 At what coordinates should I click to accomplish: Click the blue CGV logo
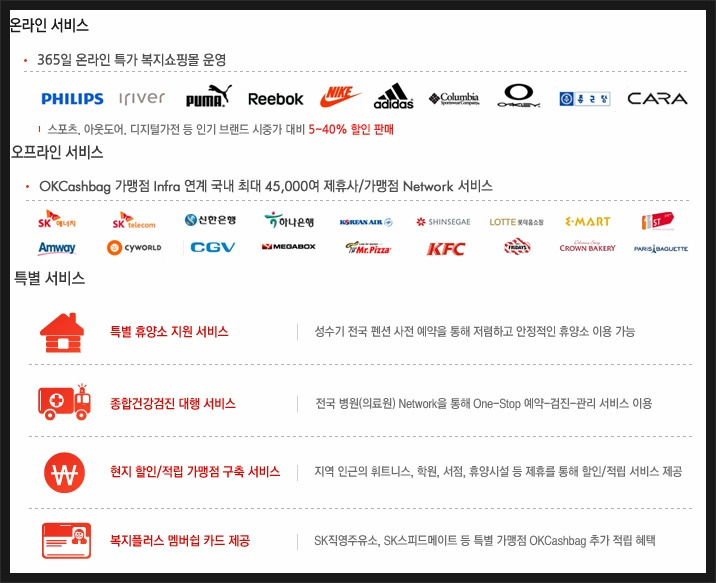tap(212, 247)
